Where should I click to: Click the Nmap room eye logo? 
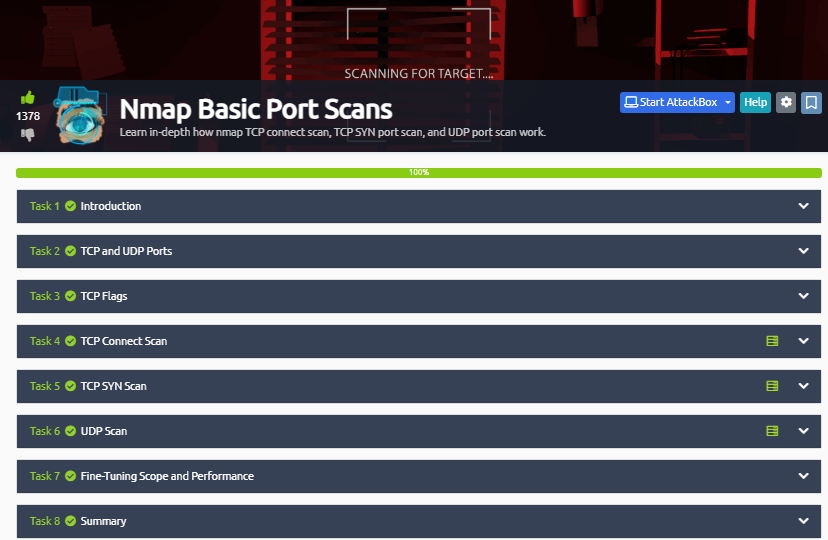tap(80, 116)
